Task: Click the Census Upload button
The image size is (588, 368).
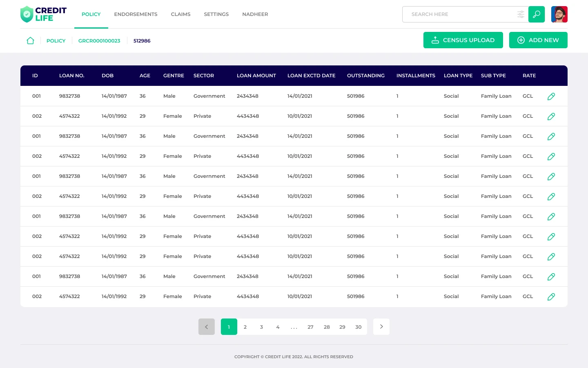Action: (463, 40)
